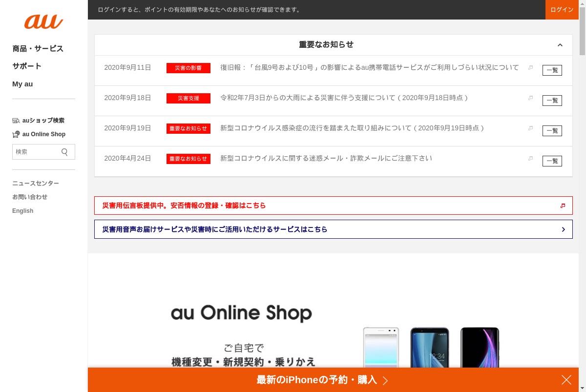Click the 災害の影響 red tag
The width and height of the screenshot is (586, 392).
click(188, 68)
